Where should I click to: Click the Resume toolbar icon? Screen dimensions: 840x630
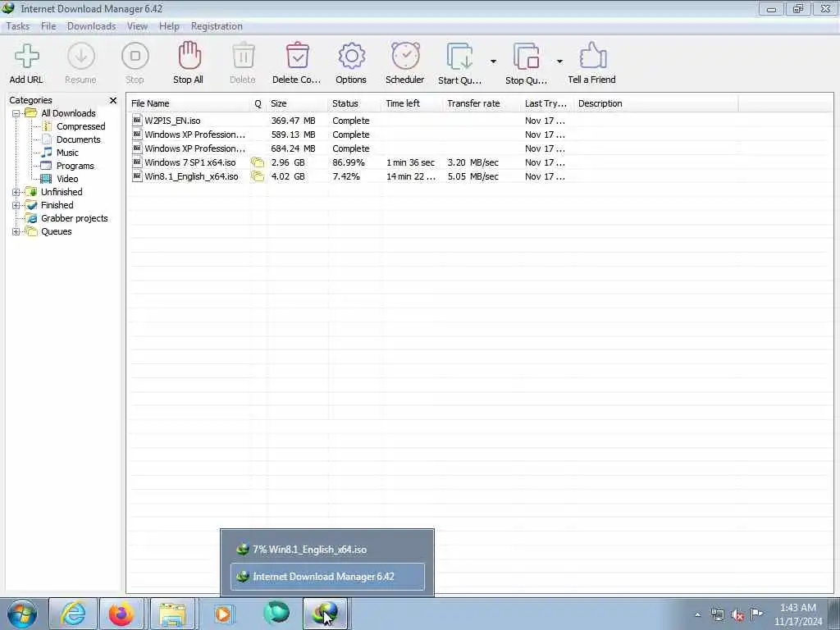pyautogui.click(x=81, y=57)
